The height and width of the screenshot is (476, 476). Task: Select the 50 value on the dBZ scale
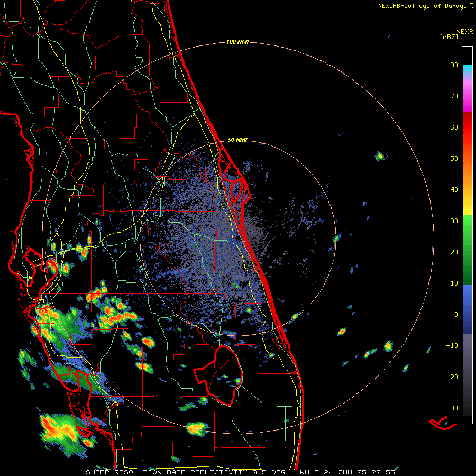click(x=454, y=159)
